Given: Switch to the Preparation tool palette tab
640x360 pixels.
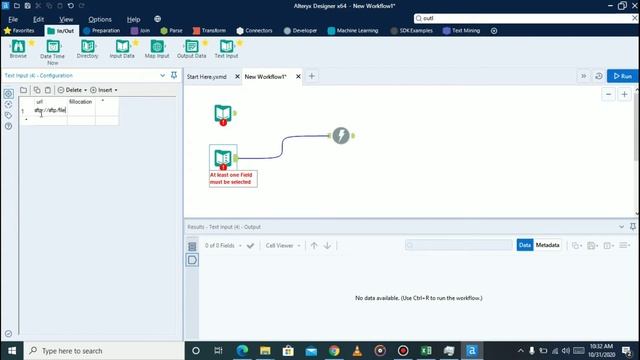Looking at the screenshot, I should click(x=102, y=31).
